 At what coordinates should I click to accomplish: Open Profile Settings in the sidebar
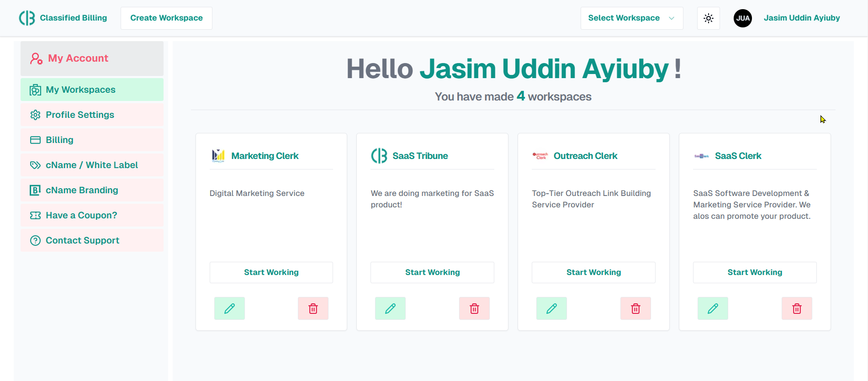tap(92, 115)
